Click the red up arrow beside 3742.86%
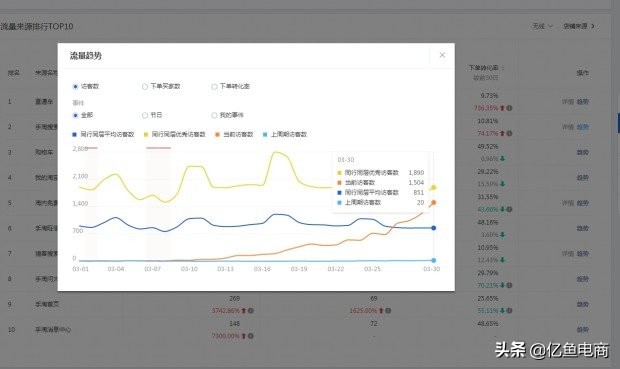620x369 pixels. 244,310
